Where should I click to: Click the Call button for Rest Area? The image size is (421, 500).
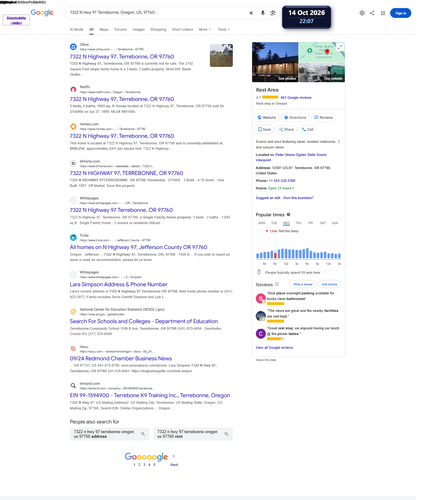click(308, 129)
